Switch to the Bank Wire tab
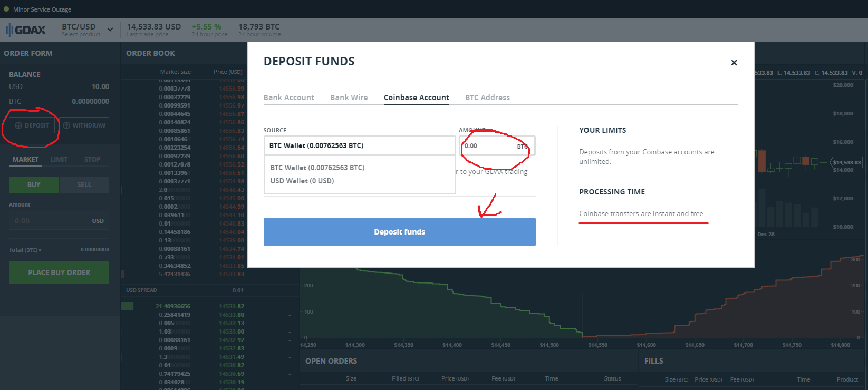This screenshot has height=390, width=868. 349,97
